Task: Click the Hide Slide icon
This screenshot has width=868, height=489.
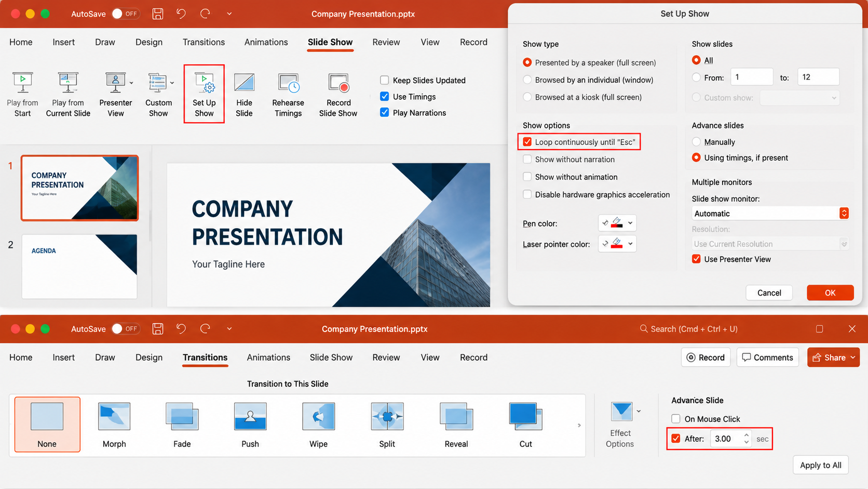Action: [x=244, y=83]
